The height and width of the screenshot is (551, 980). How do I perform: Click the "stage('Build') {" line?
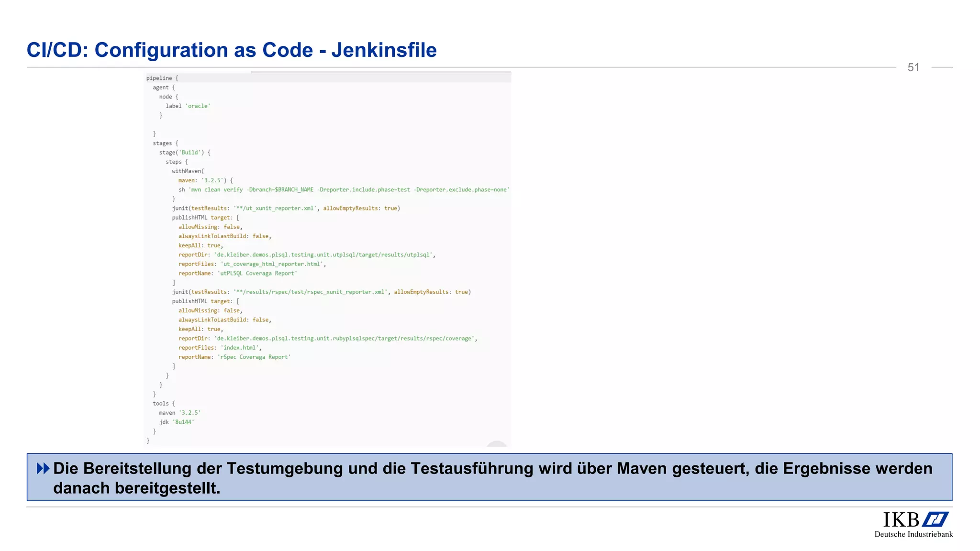point(185,153)
